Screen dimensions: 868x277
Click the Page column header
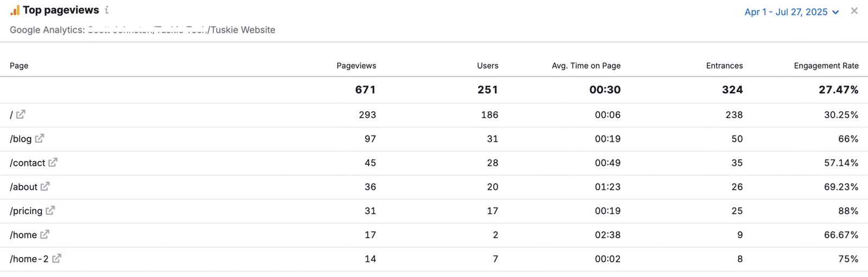[x=19, y=66]
